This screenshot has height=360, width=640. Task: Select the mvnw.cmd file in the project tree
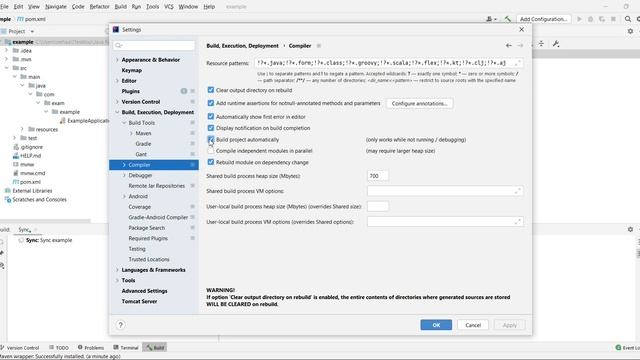pos(29,173)
